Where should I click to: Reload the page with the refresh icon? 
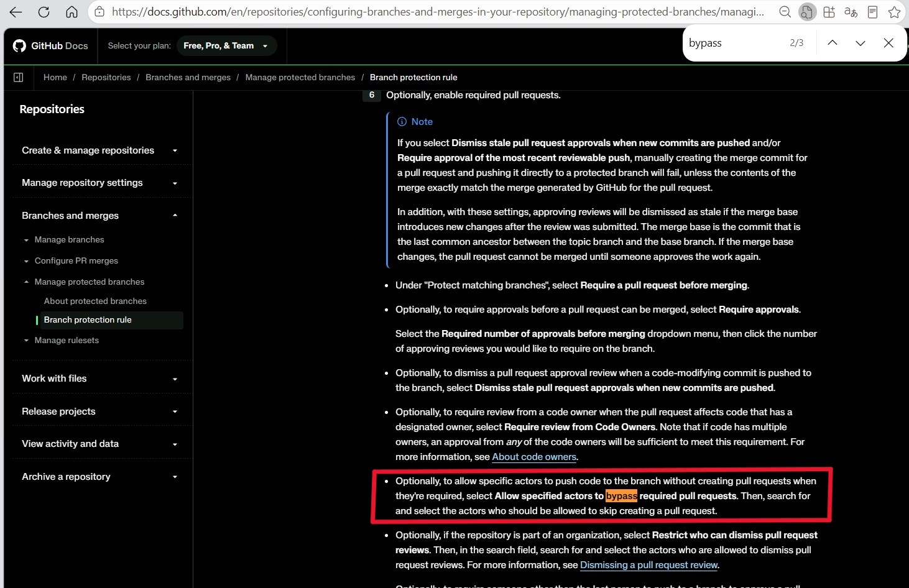click(44, 12)
